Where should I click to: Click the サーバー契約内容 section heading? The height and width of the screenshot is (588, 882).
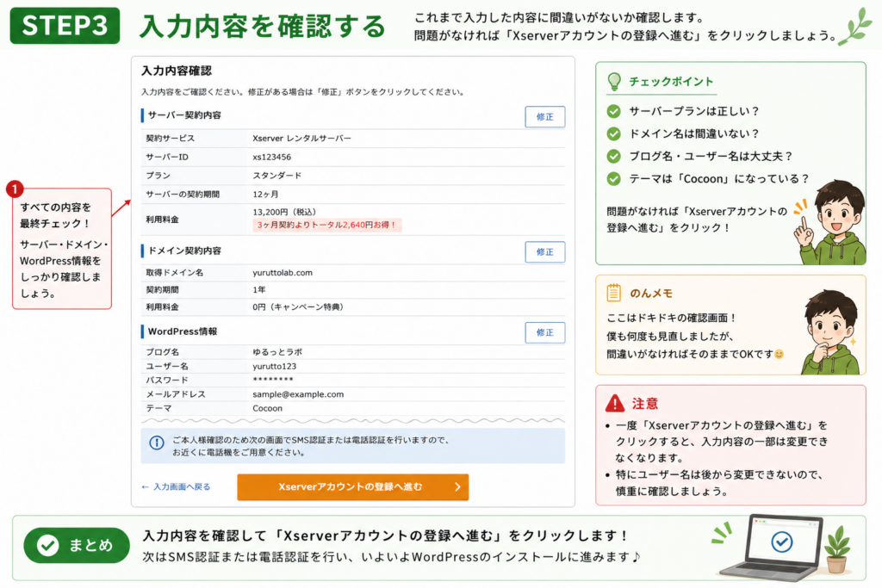pyautogui.click(x=184, y=115)
